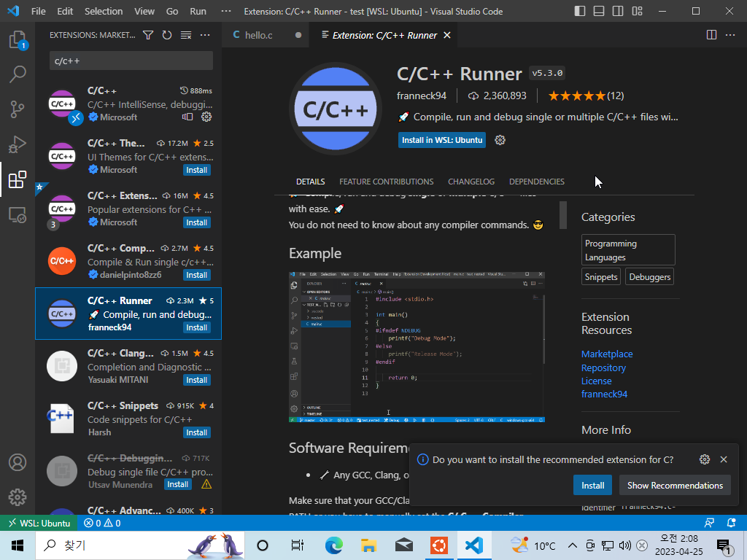Open the Run and Debug view
The width and height of the screenshot is (747, 560).
tap(18, 144)
